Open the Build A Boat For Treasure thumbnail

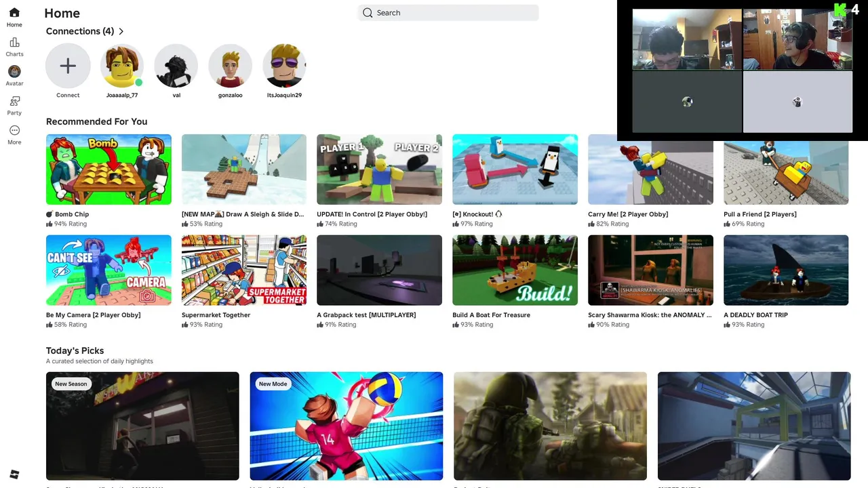(x=515, y=270)
